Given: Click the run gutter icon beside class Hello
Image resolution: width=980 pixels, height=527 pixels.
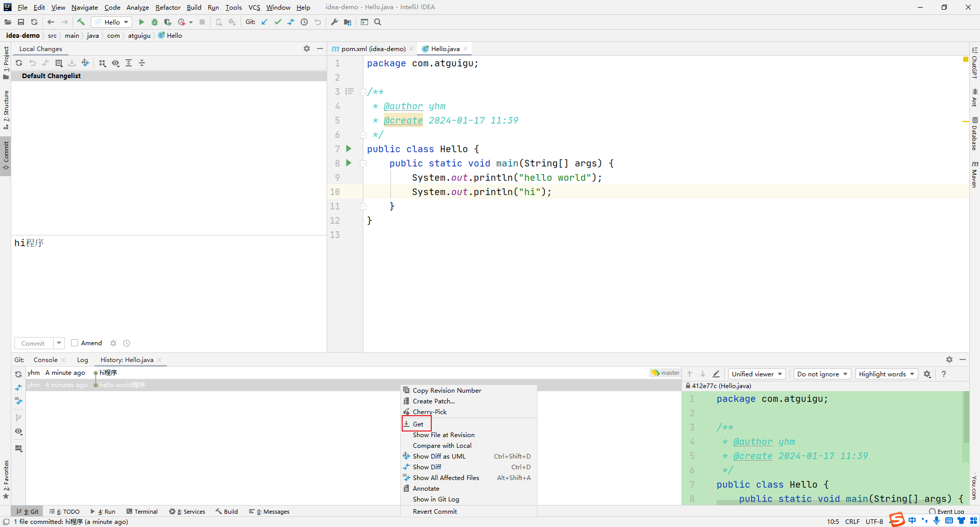Looking at the screenshot, I should (x=349, y=149).
